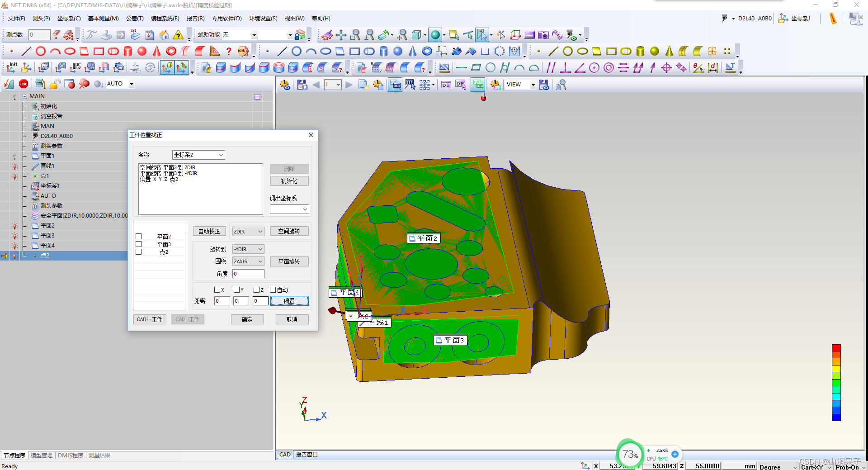Viewport: 868px width, 470px height.
Task: Click the 平面旋转 button
Action: (289, 261)
